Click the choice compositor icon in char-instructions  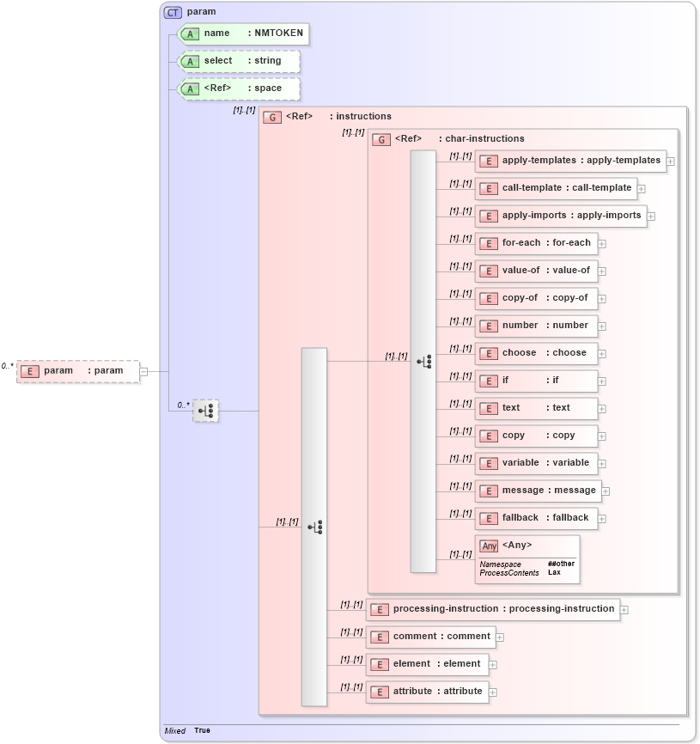[x=424, y=362]
